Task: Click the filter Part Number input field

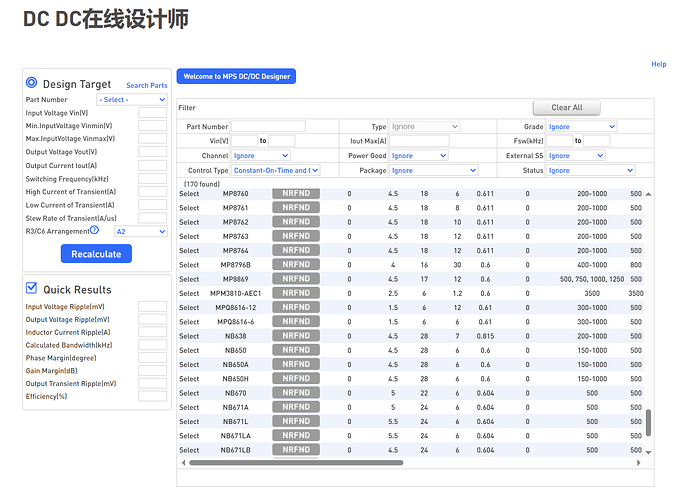Action: (268, 127)
